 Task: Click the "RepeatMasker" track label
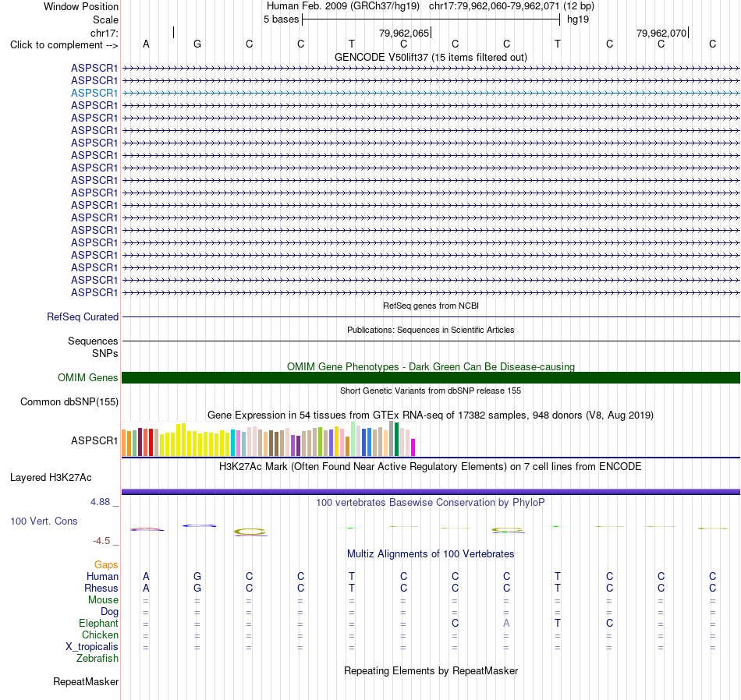tap(86, 681)
